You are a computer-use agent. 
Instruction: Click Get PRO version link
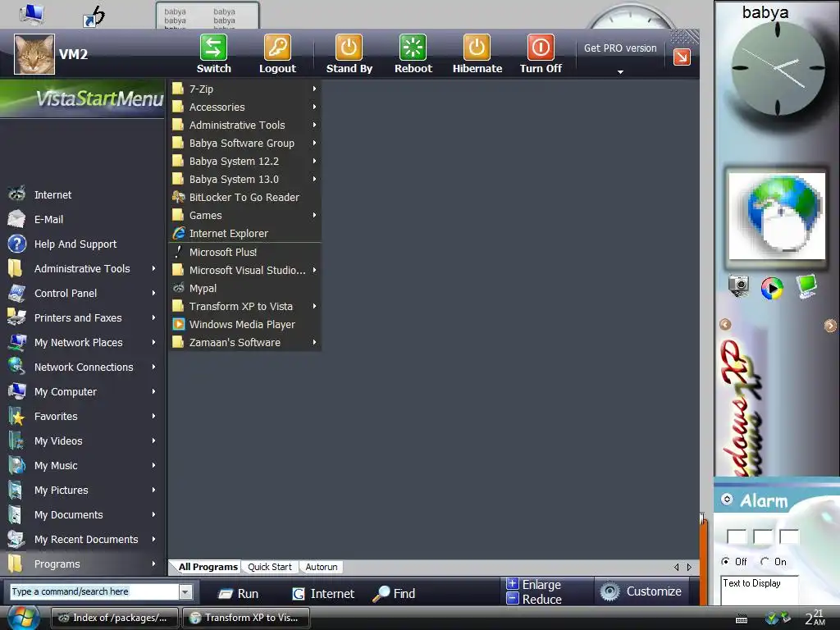(x=620, y=48)
